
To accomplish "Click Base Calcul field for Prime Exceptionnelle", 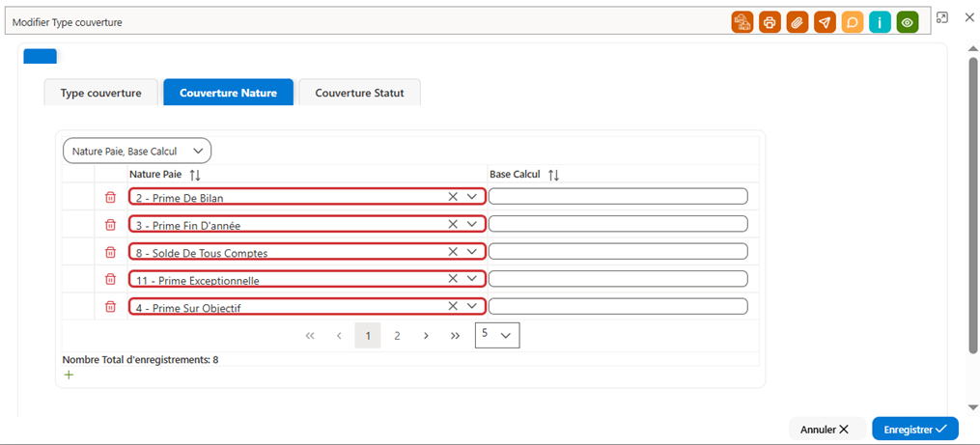I will point(618,279).
